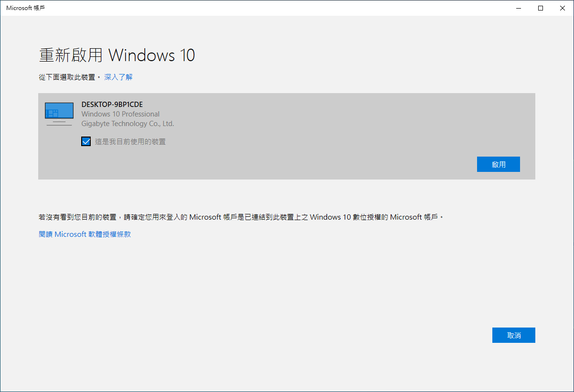Click the 從下面選取此裝置 instruction text
Image resolution: width=574 pixels, height=392 pixels.
point(66,76)
